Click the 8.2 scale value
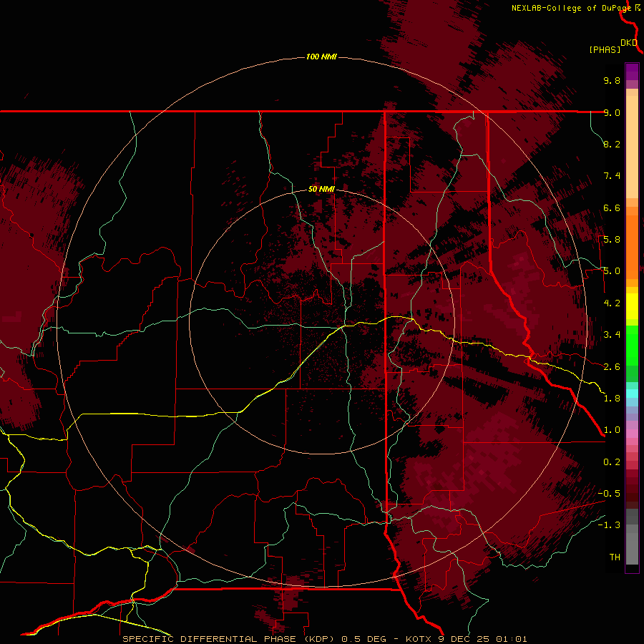Screen dimensions: 644x644 [x=612, y=144]
